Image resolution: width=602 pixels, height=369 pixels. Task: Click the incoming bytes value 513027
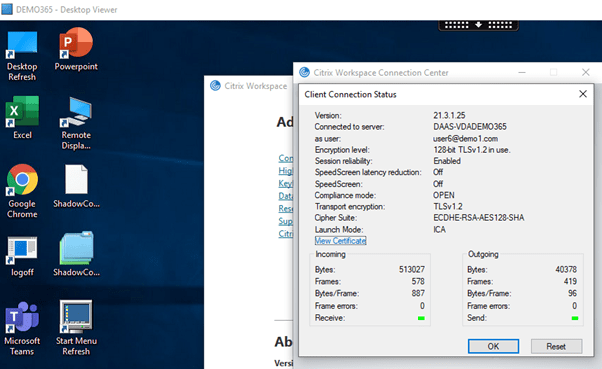[412, 270]
